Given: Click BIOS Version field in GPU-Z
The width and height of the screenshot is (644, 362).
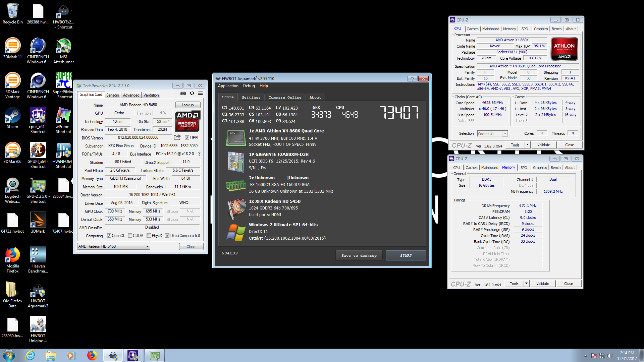Looking at the screenshot, I should pos(138,137).
